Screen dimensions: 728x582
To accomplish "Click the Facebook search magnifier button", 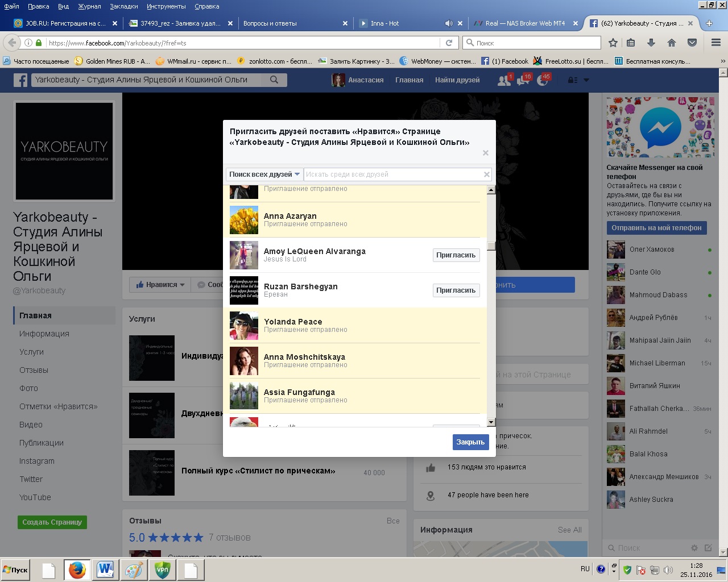I will [274, 80].
